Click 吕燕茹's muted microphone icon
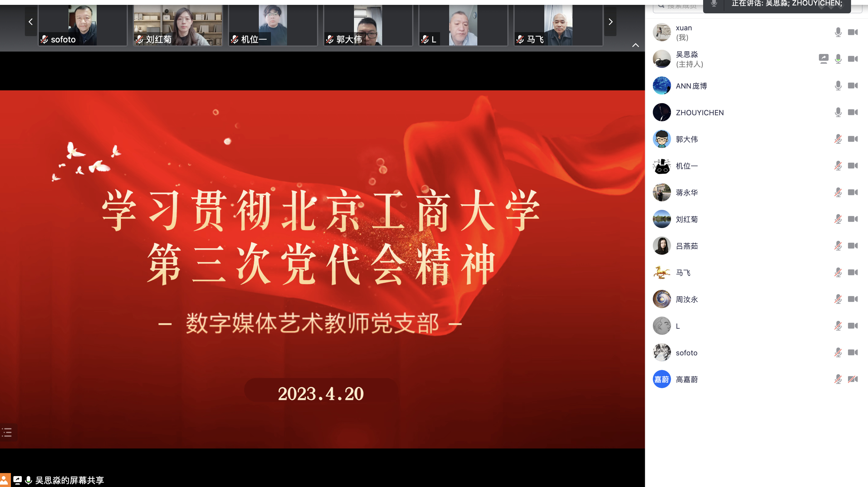 (x=838, y=246)
